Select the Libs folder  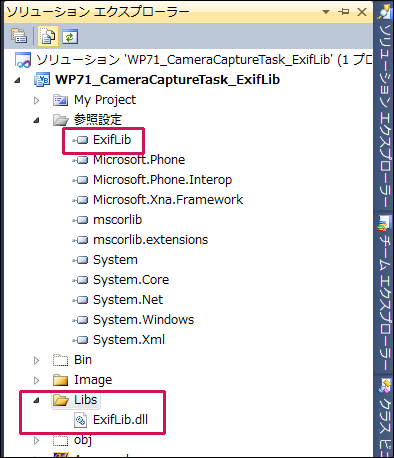85,400
